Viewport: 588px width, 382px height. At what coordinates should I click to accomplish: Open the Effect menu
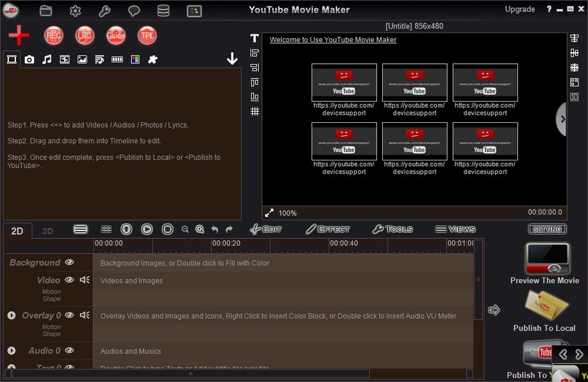tap(327, 229)
